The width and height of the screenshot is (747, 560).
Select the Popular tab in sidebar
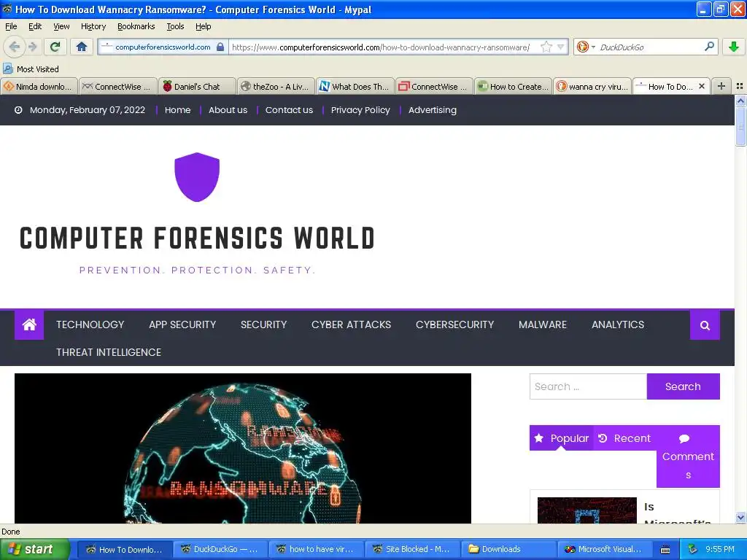561,438
